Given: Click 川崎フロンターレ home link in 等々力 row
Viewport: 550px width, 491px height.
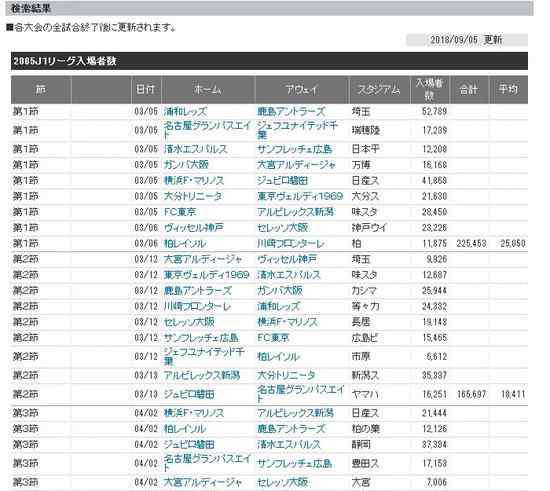Looking at the screenshot, I should (197, 306).
